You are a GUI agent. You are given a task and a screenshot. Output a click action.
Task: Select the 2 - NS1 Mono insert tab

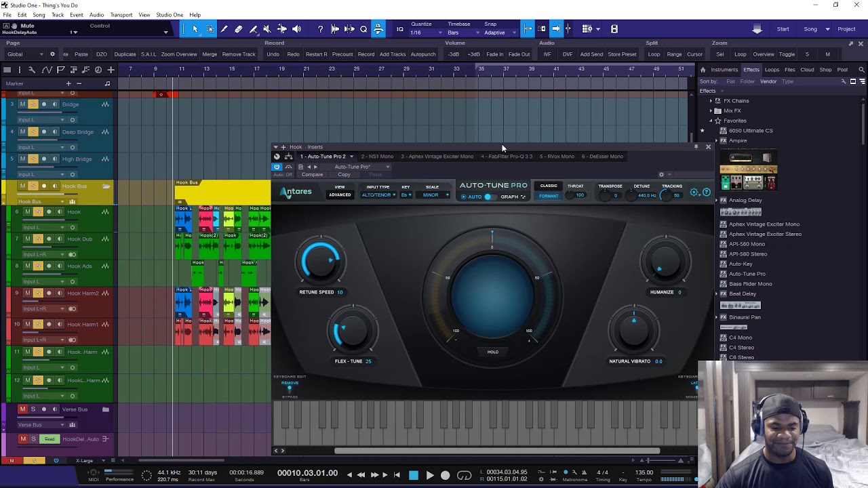pos(378,157)
